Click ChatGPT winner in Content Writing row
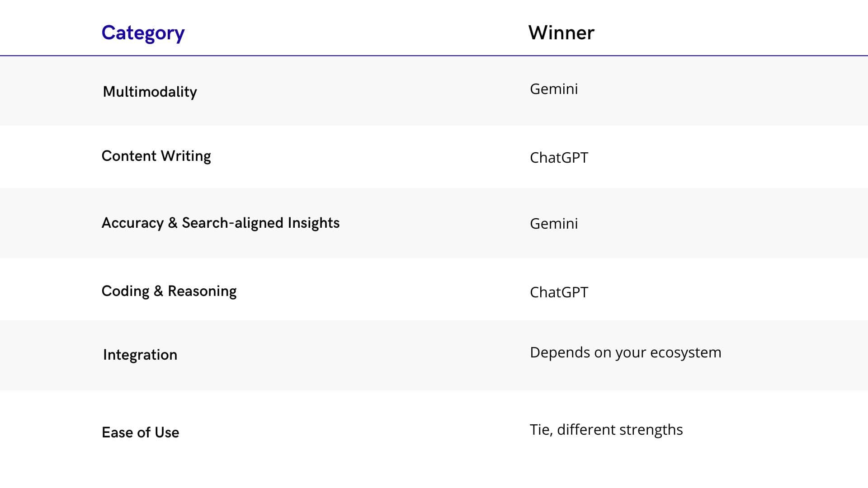This screenshot has height=488, width=868. tap(559, 158)
